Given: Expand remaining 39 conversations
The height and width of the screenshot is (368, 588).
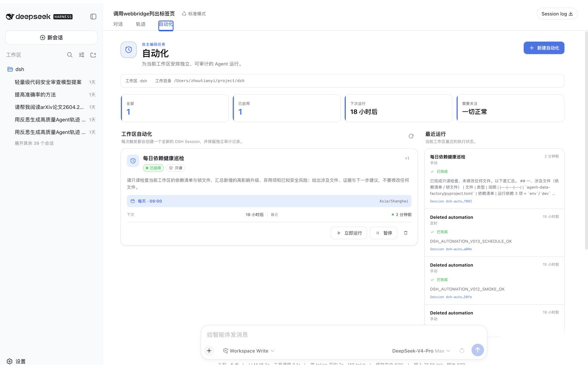Looking at the screenshot, I should tap(34, 143).
